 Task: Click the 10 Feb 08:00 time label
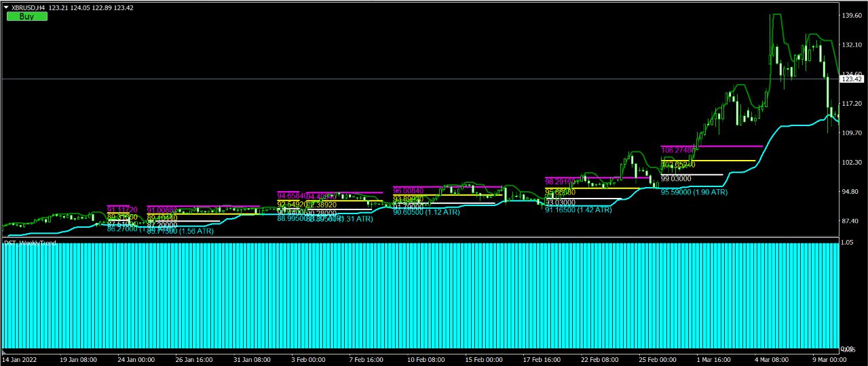click(x=426, y=360)
